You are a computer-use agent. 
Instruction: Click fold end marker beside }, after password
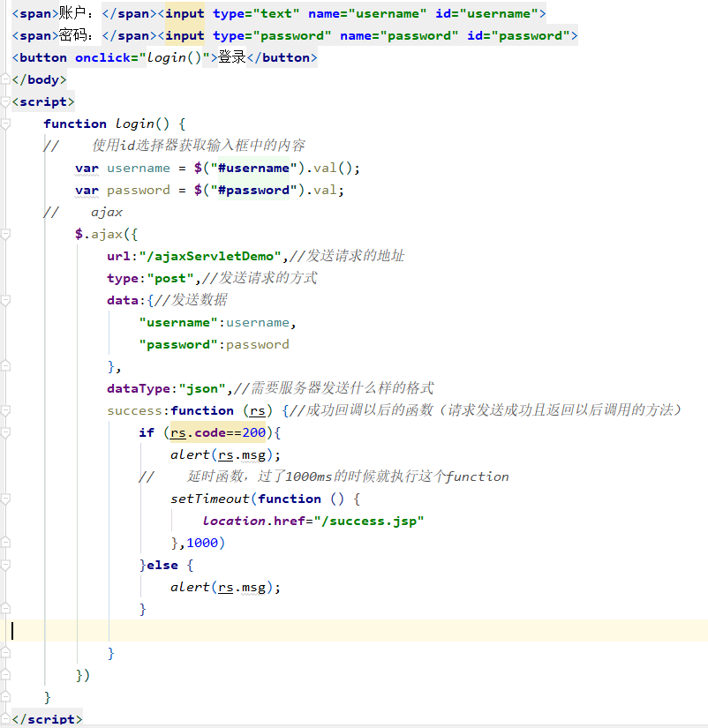[x=5, y=366]
